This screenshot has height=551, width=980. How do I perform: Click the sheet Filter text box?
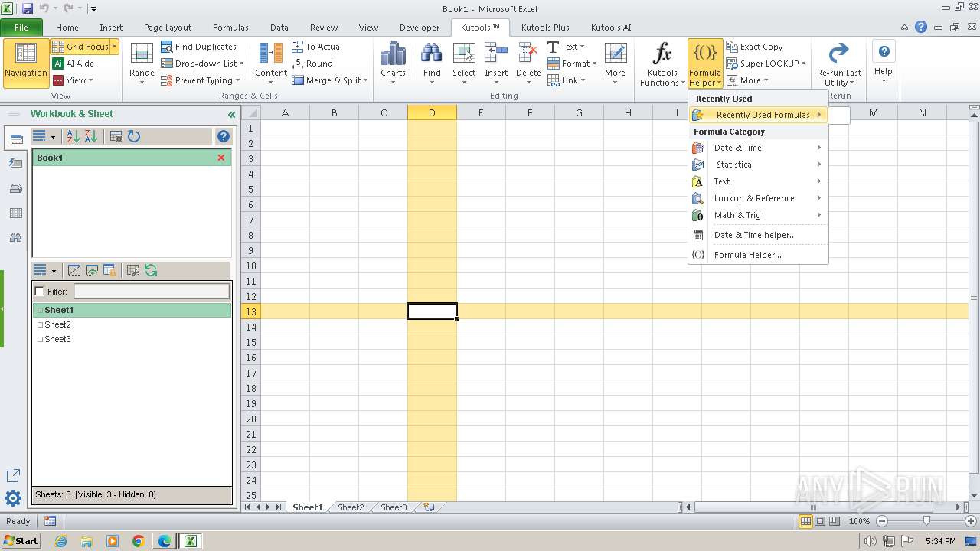(152, 292)
